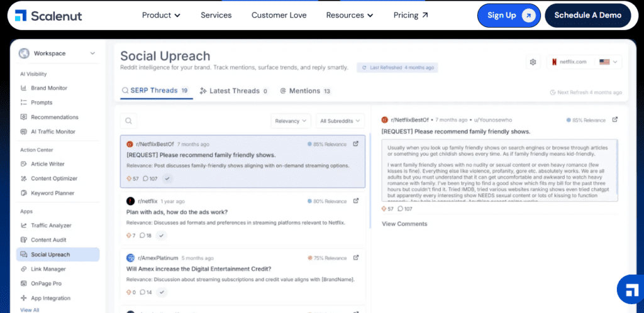Open Recommendations in sidebar
The image size is (644, 313).
tap(54, 117)
